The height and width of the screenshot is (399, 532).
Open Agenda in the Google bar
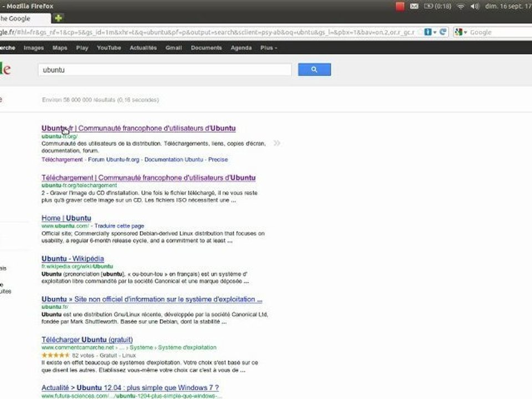tap(241, 48)
